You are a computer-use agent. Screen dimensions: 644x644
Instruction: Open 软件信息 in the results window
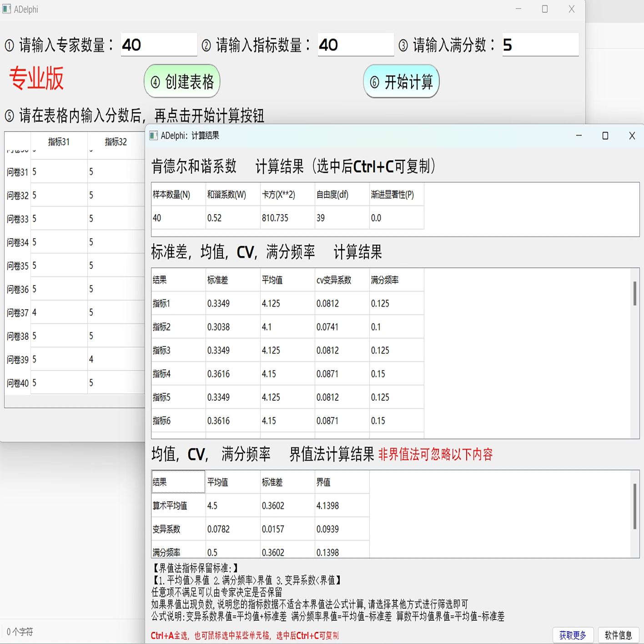[619, 635]
